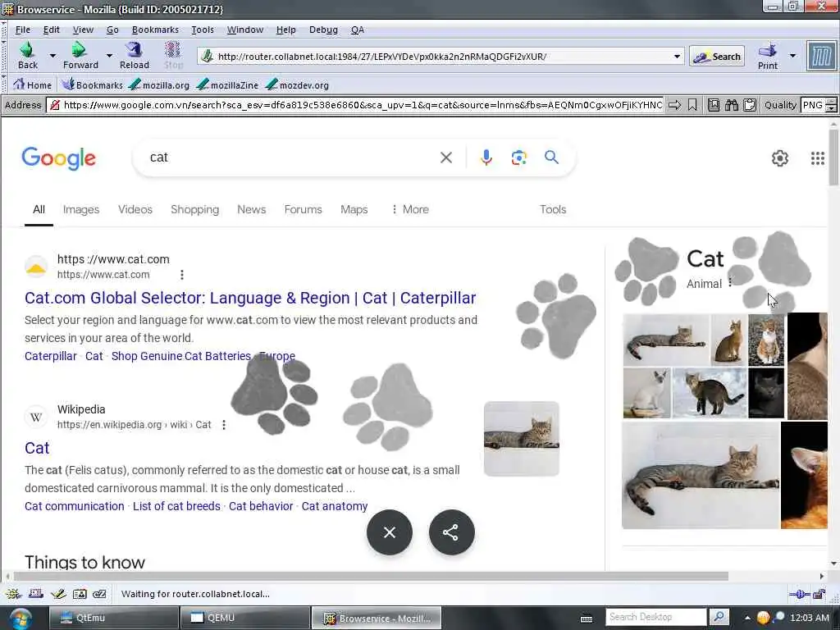Open Composer icon in status bar
The width and height of the screenshot is (840, 630).
click(x=58, y=594)
